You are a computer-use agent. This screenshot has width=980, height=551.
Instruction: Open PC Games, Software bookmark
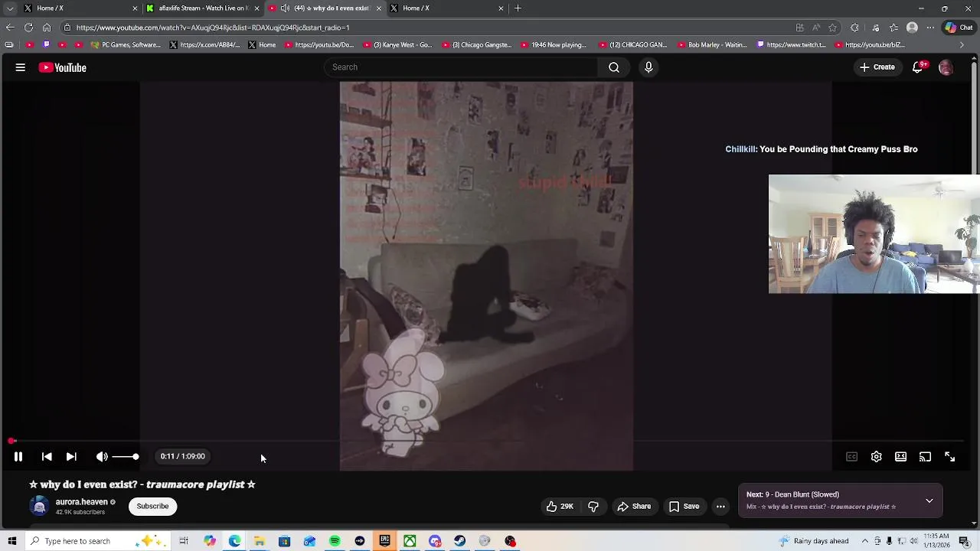click(x=126, y=45)
